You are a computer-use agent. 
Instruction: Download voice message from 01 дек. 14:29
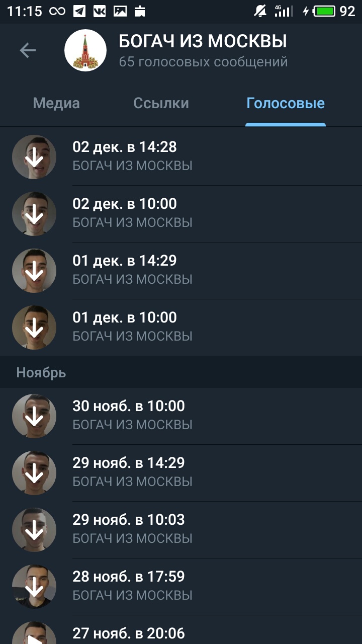34,271
